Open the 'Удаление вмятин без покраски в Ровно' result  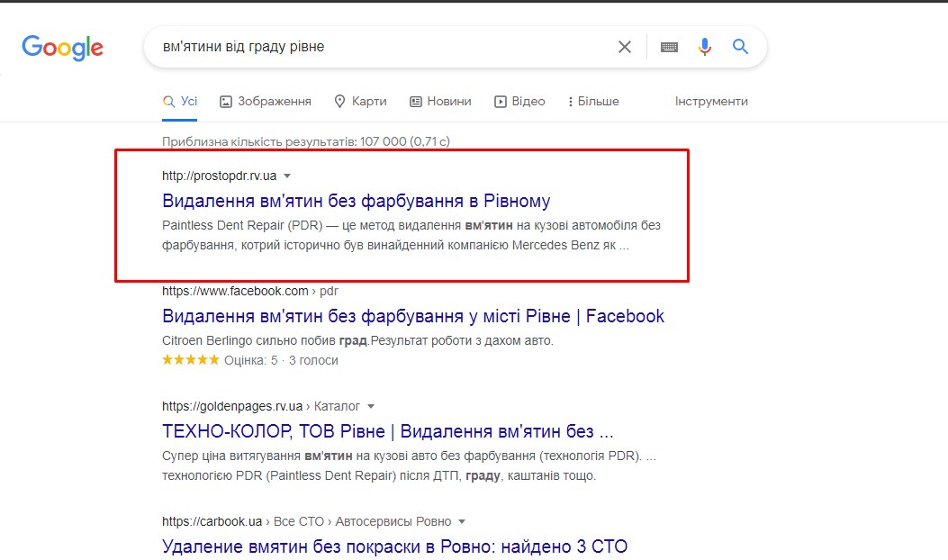tap(395, 546)
